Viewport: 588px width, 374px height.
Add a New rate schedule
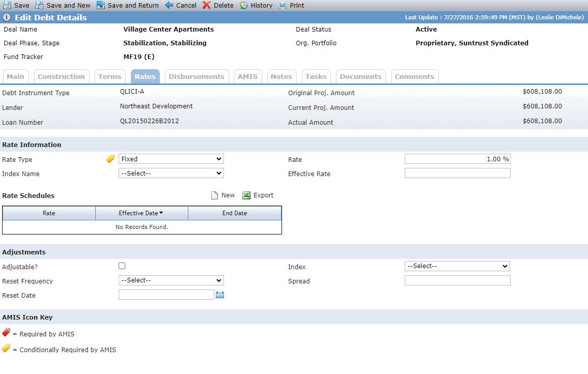(x=223, y=195)
